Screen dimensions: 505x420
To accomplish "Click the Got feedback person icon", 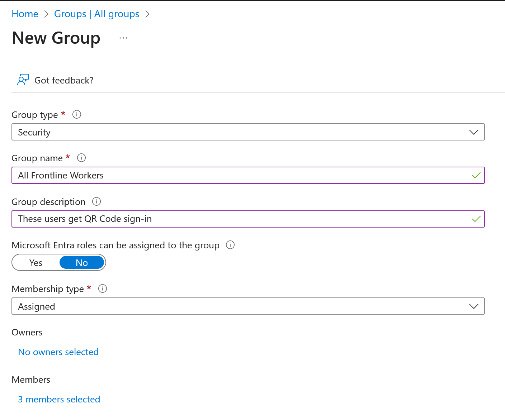I will coord(23,80).
